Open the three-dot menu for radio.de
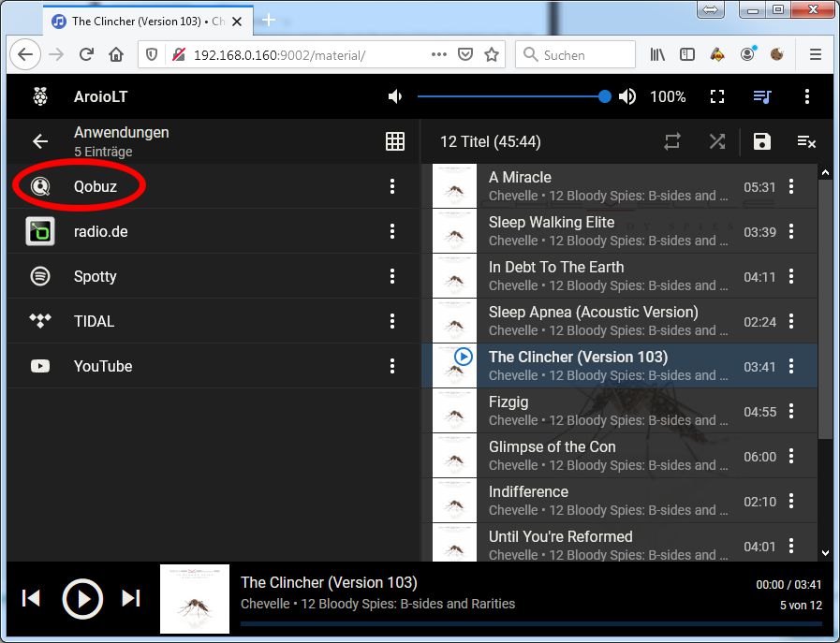This screenshot has width=840, height=643. click(392, 231)
